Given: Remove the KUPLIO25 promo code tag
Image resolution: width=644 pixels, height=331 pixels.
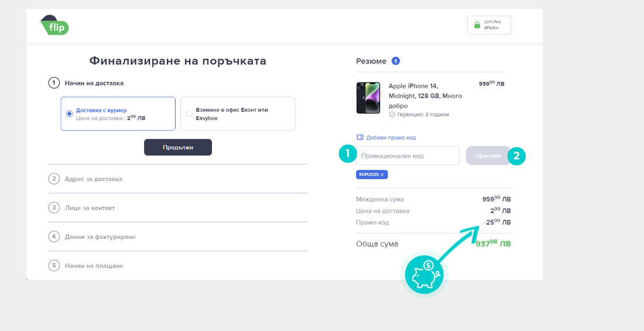Looking at the screenshot, I should tap(382, 175).
